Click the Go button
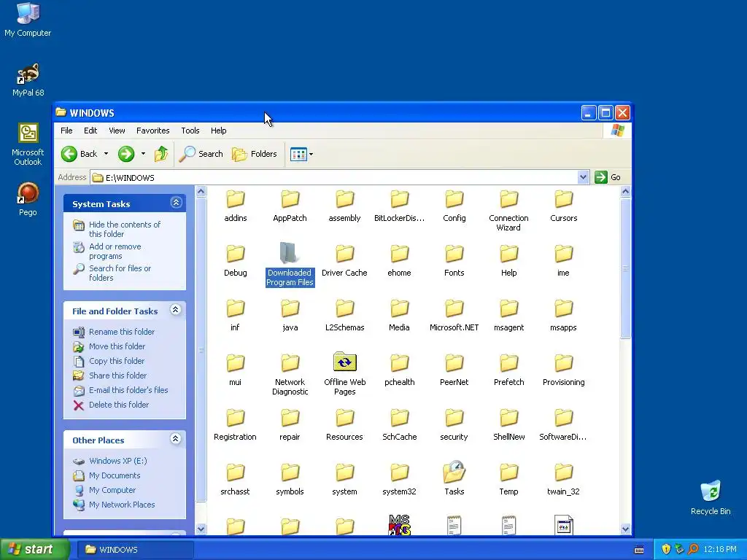This screenshot has height=560, width=747. [x=608, y=177]
